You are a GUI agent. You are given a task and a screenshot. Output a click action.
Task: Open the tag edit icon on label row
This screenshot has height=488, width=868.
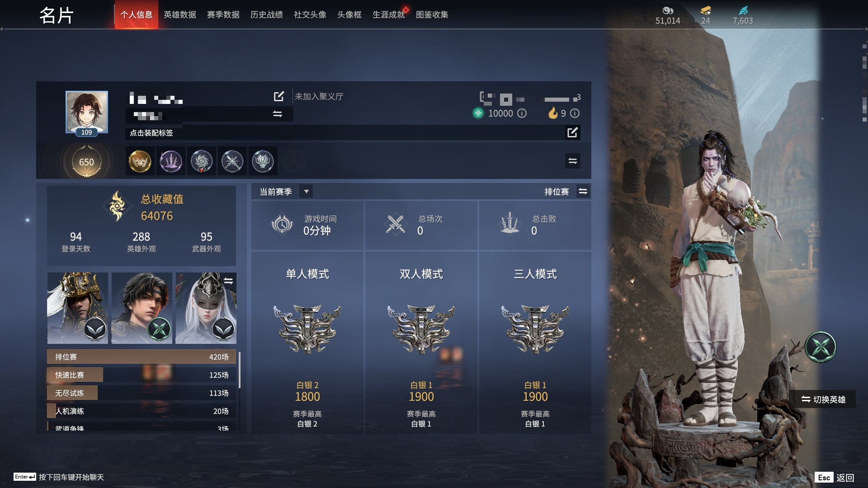click(x=572, y=132)
